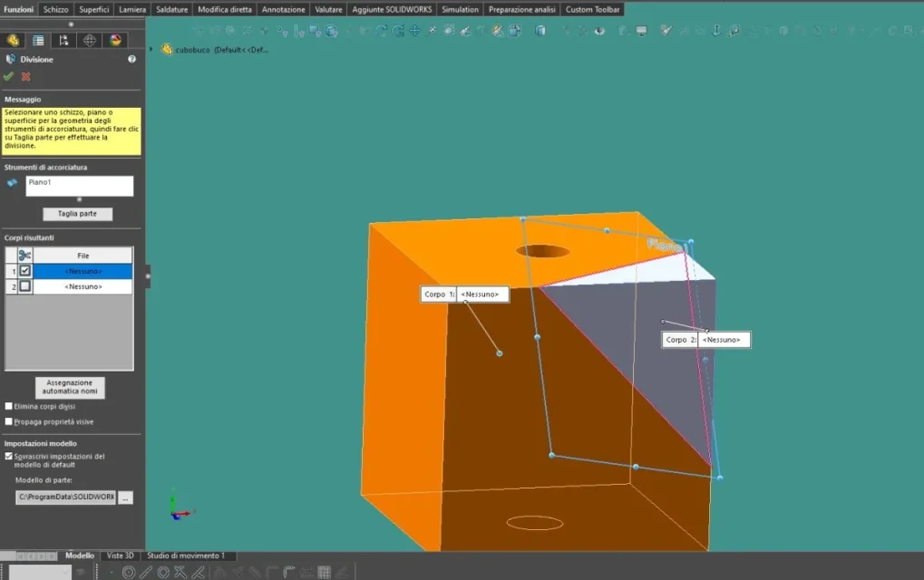Select the Nessuno file cell in row 2

(83, 286)
